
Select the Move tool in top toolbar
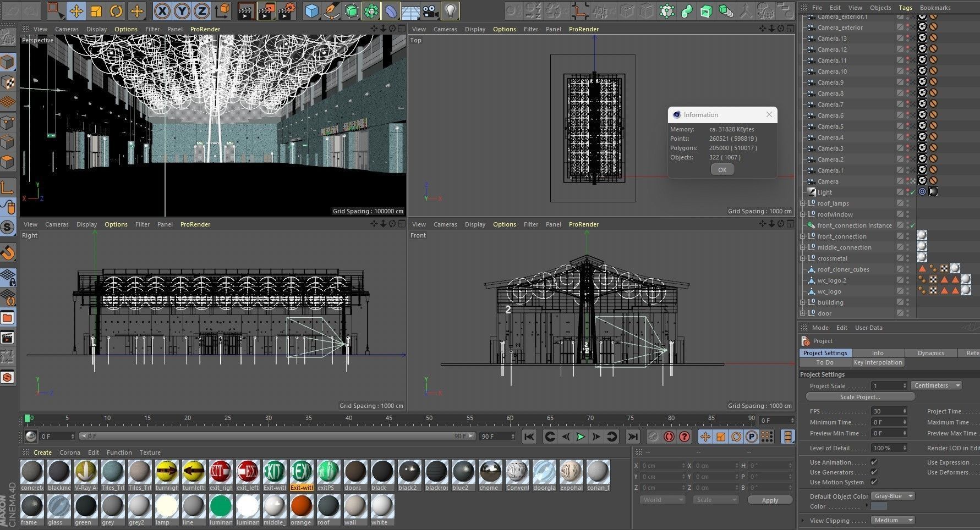click(76, 10)
